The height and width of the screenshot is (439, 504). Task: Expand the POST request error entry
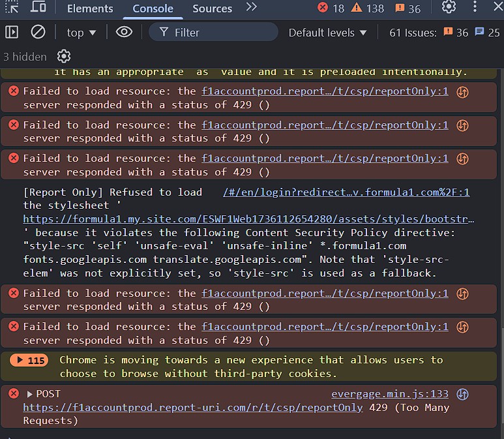coord(29,394)
